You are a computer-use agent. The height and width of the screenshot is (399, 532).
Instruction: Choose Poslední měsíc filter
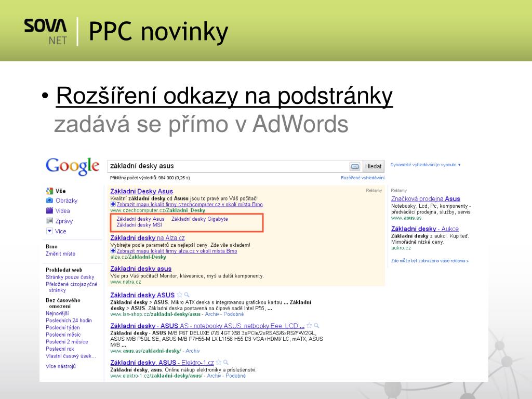click(63, 335)
